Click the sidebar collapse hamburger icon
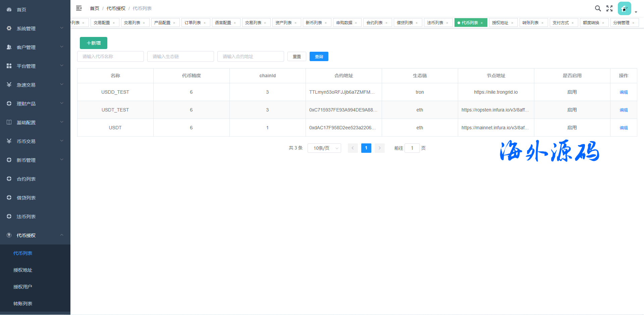Image resolution: width=644 pixels, height=315 pixels. tap(79, 8)
